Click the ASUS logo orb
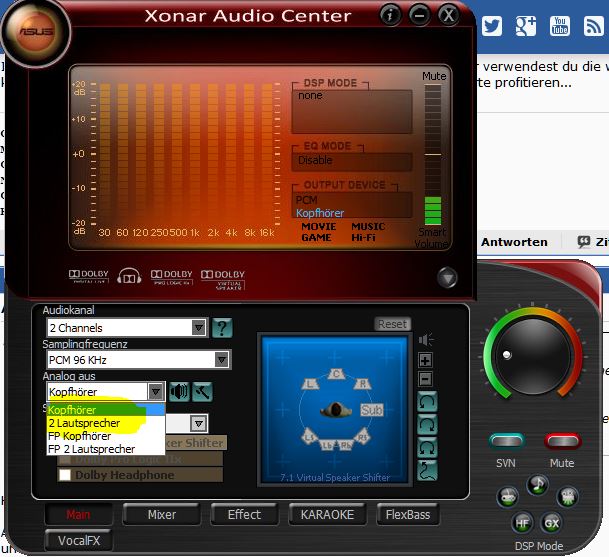The width and height of the screenshot is (609, 557). pos(36,32)
